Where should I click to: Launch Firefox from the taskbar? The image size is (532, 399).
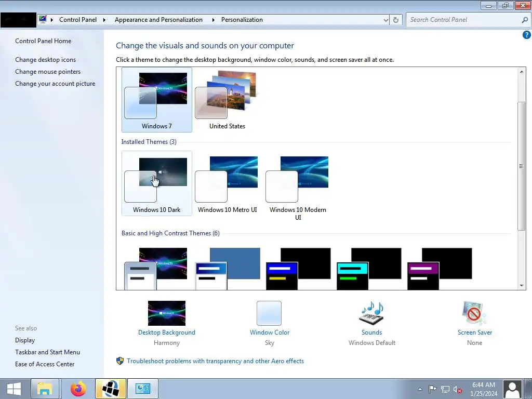(78, 389)
